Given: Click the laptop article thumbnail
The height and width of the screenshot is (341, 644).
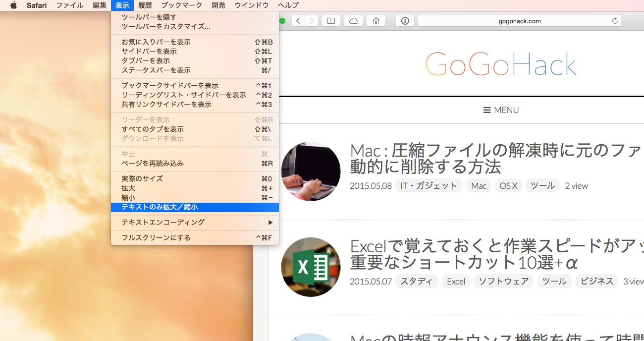Looking at the screenshot, I should (311, 171).
